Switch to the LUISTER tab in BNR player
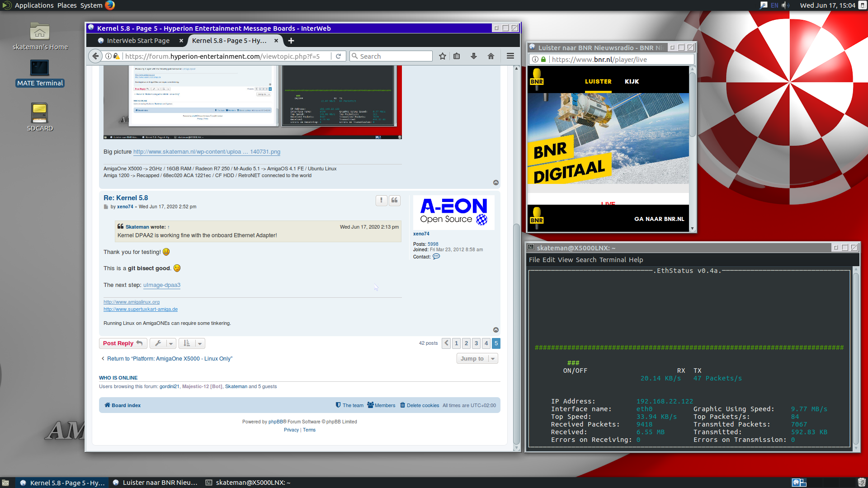The height and width of the screenshot is (488, 868). tap(598, 82)
